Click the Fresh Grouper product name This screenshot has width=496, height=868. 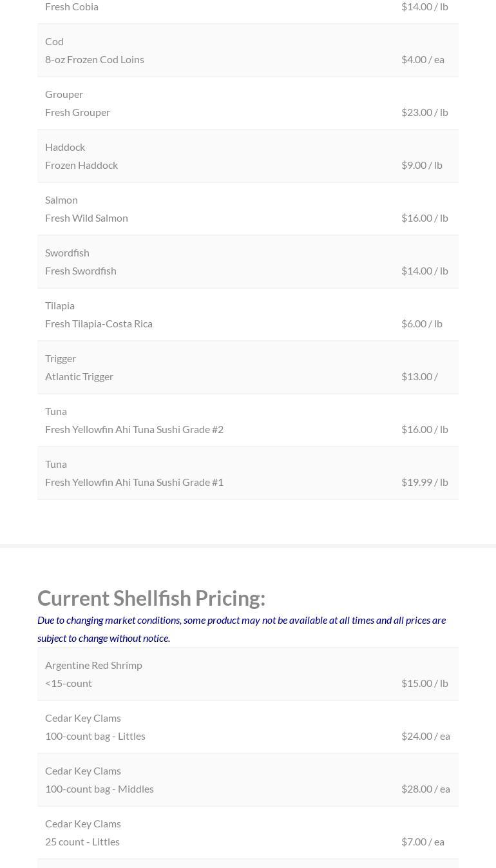click(78, 112)
